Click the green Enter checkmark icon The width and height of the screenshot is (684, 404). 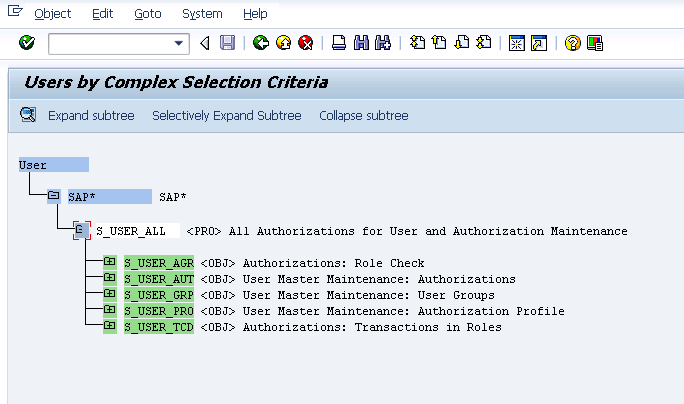[27, 43]
